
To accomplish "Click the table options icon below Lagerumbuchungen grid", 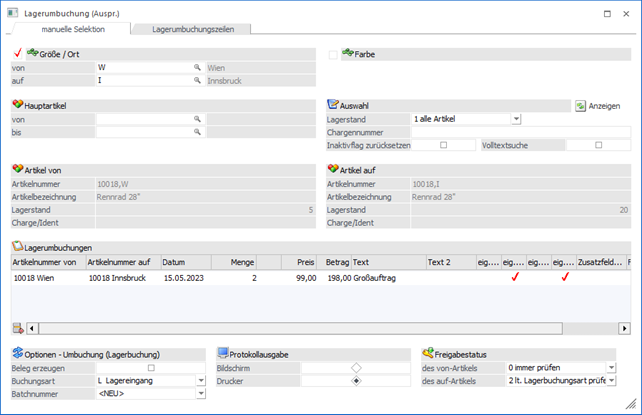I will (17, 327).
